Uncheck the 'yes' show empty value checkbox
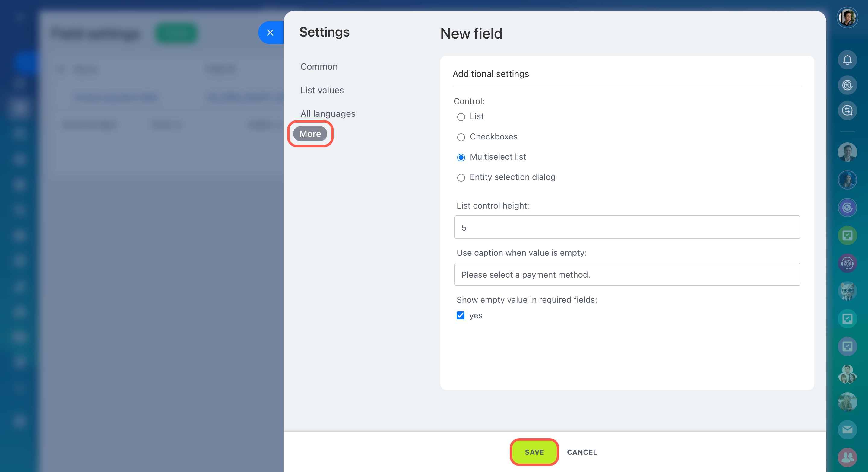 coord(460,315)
